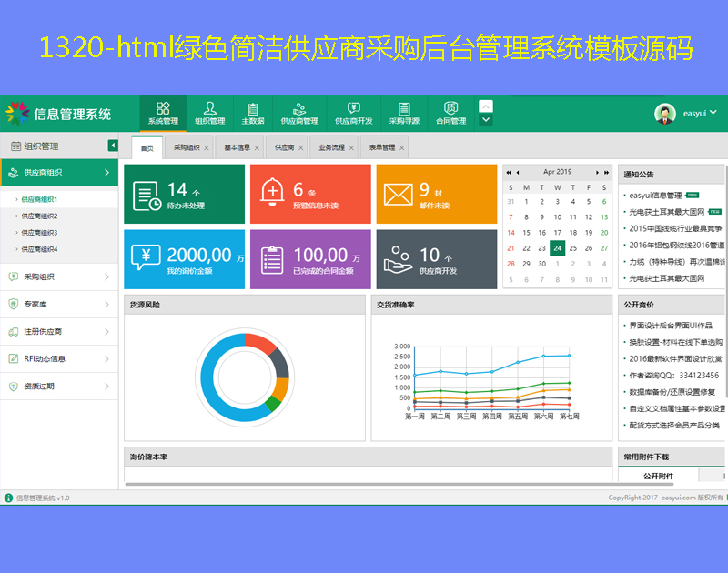Go to next month in calendar
The image size is (728, 573).
[598, 172]
